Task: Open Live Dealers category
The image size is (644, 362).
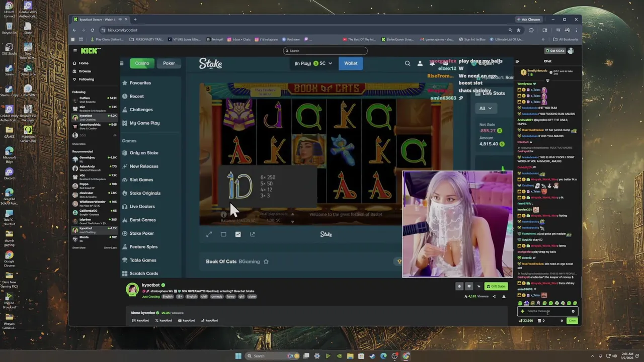Action: click(x=142, y=207)
